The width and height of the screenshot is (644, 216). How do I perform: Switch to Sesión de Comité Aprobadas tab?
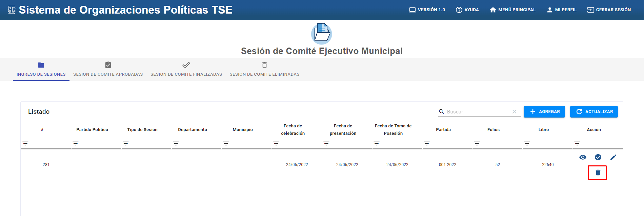108,69
